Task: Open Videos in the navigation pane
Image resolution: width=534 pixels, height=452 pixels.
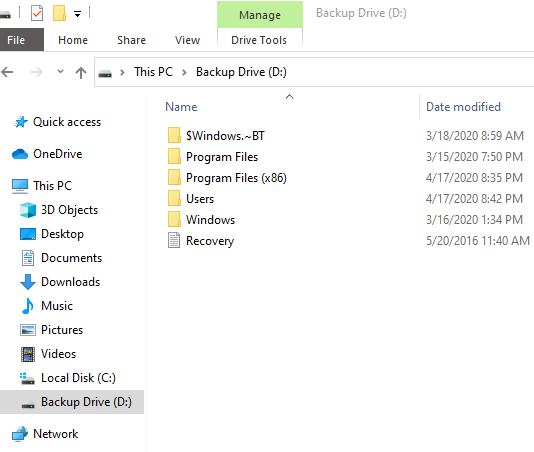Action: (x=59, y=354)
